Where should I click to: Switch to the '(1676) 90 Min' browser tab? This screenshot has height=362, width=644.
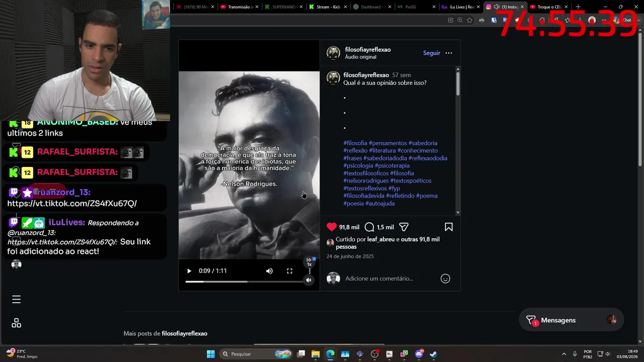coord(195,7)
